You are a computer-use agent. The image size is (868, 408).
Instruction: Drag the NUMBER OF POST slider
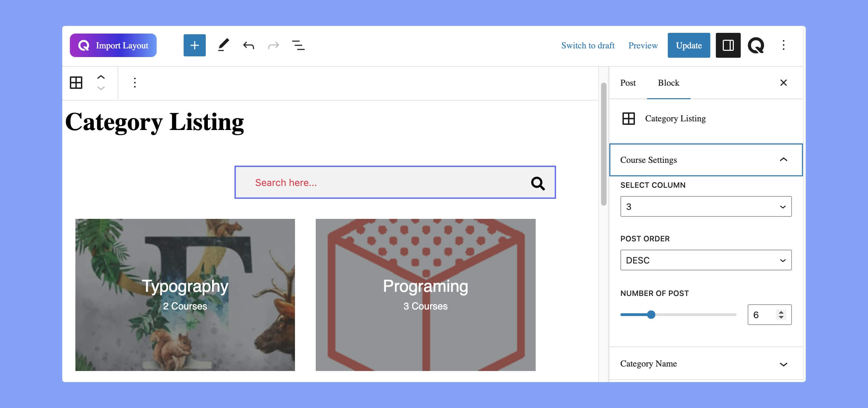[x=651, y=314]
